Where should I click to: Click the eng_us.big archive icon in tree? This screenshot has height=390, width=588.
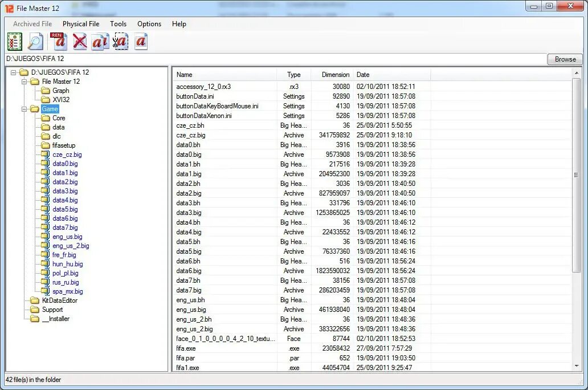tap(46, 237)
